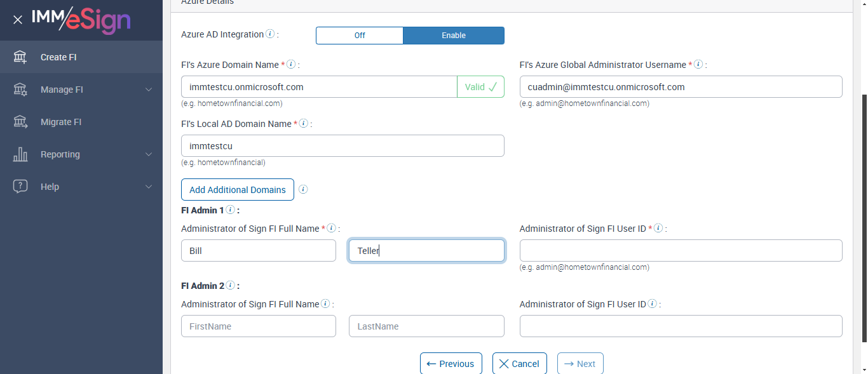Click the info icon beside FI Admin 2

[230, 286]
